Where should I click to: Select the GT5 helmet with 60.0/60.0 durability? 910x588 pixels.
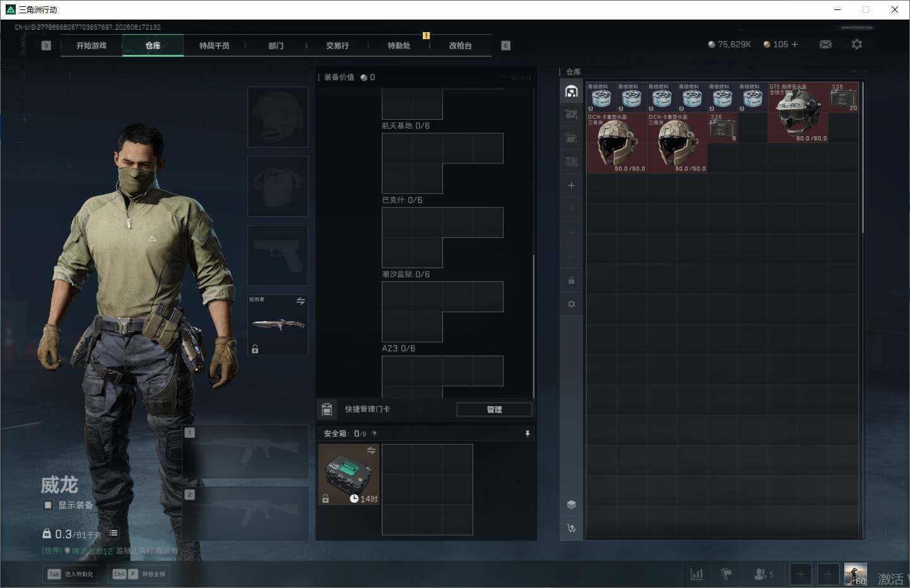coord(798,112)
